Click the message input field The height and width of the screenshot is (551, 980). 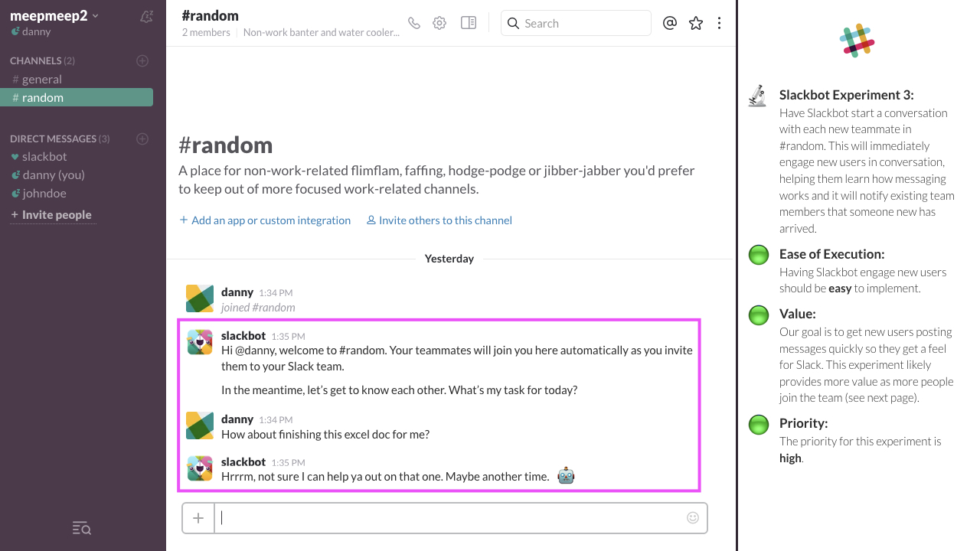point(449,518)
